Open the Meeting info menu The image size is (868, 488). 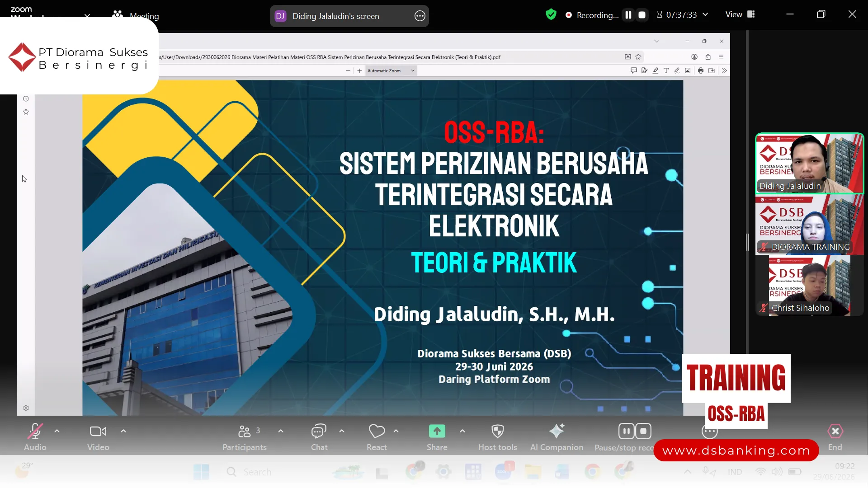tap(136, 15)
